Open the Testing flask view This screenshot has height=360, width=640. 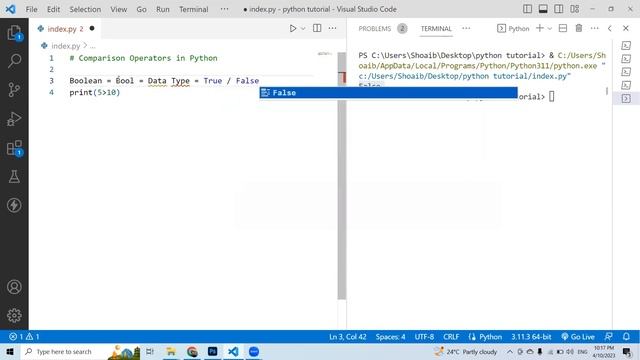pyautogui.click(x=14, y=176)
